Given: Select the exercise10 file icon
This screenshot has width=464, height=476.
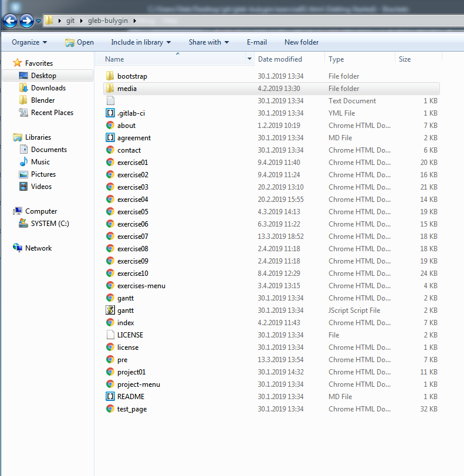Looking at the screenshot, I should 110,273.
